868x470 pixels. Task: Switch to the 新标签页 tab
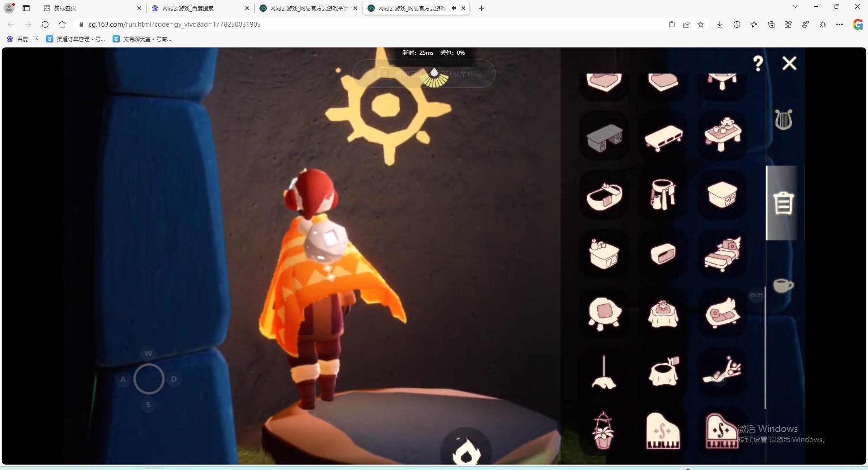tap(92, 8)
